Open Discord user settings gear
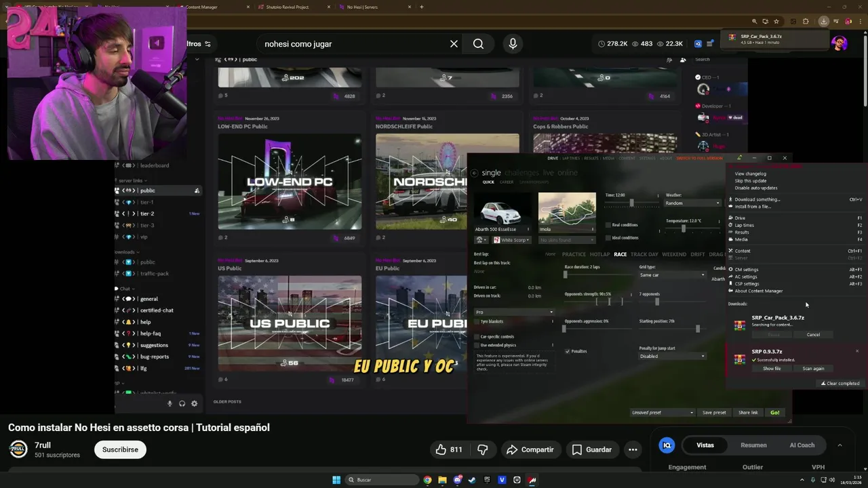 194,403
